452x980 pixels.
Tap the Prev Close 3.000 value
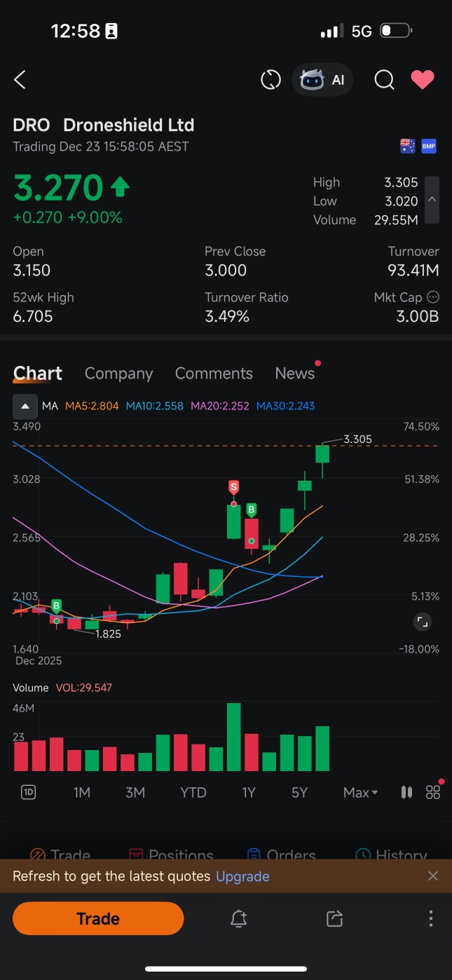tap(225, 271)
